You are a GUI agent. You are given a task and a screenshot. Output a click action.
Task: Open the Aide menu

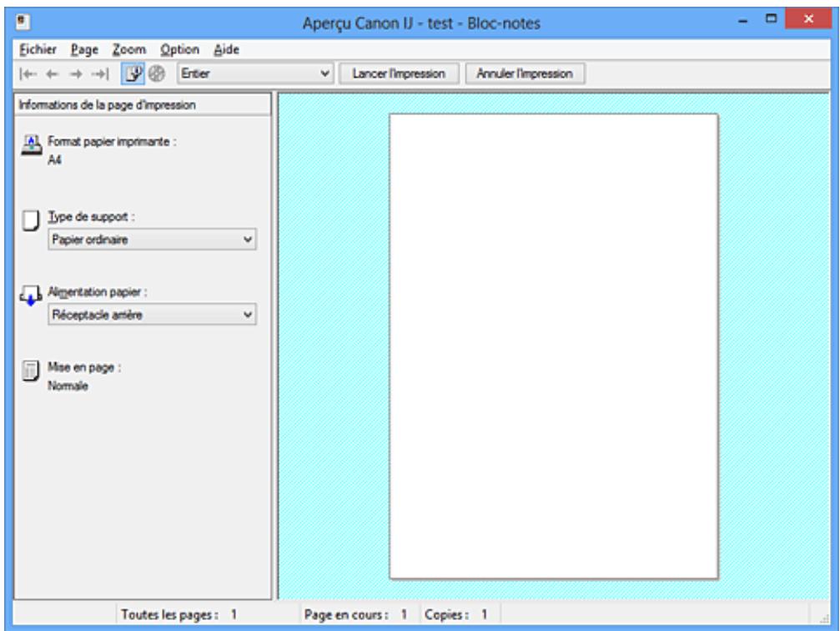[x=227, y=50]
